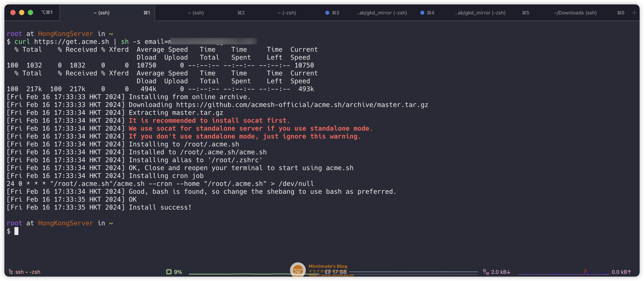This screenshot has height=281, width=644.
Task: Click the green zoom window button
Action: pos(30,12)
